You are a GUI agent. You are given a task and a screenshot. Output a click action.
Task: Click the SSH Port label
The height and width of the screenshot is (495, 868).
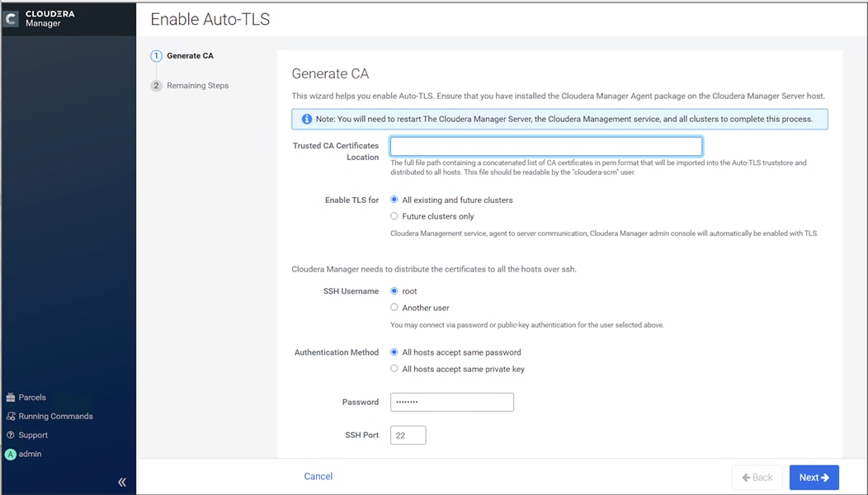362,436
